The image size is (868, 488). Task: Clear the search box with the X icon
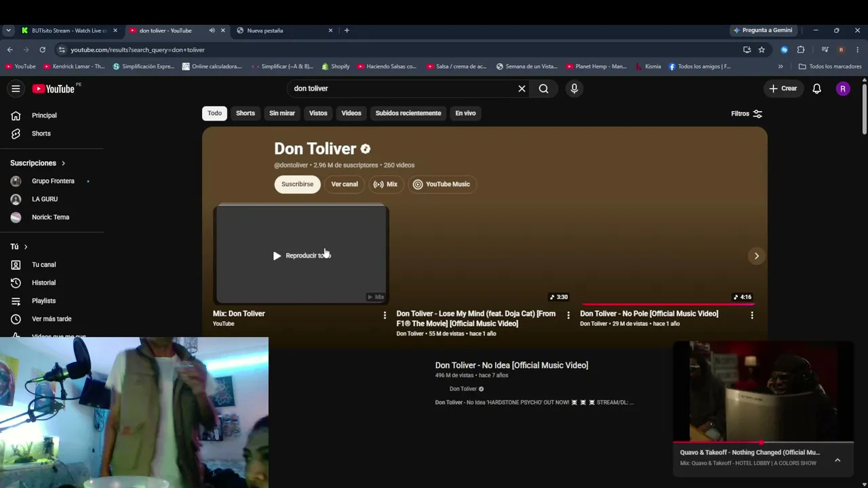coord(521,89)
